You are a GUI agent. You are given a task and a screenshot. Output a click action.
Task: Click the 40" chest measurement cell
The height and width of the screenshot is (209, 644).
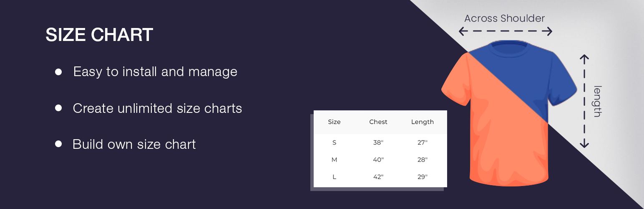pyautogui.click(x=378, y=160)
